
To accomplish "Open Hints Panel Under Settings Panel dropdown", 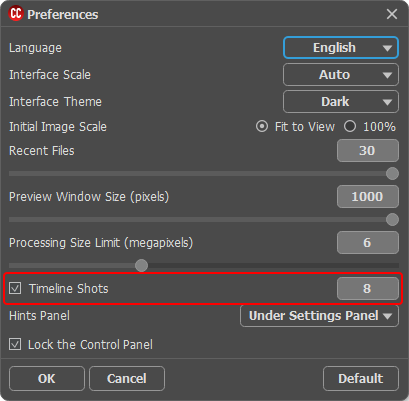I will (319, 316).
